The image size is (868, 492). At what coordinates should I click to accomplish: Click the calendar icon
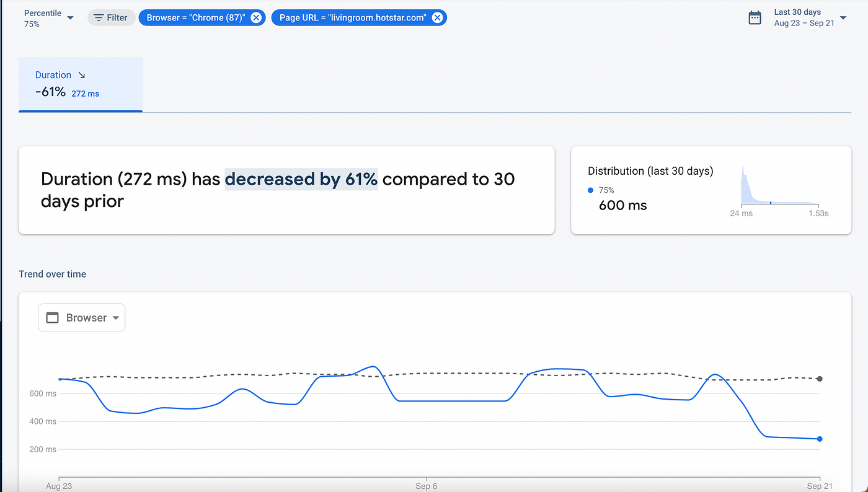point(755,18)
